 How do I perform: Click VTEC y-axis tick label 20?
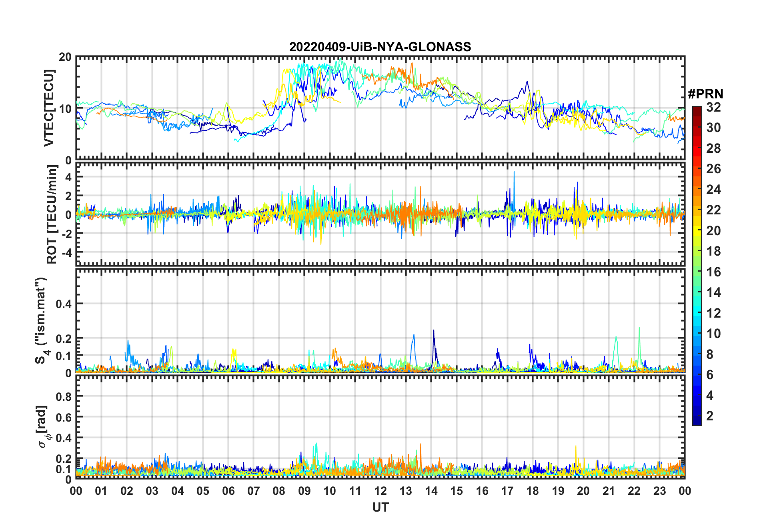66,57
